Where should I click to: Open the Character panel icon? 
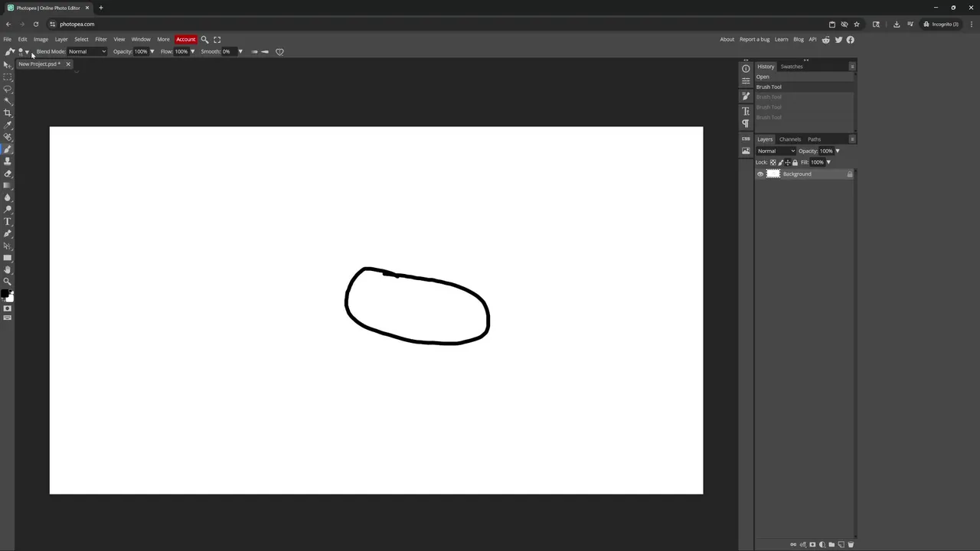click(746, 112)
